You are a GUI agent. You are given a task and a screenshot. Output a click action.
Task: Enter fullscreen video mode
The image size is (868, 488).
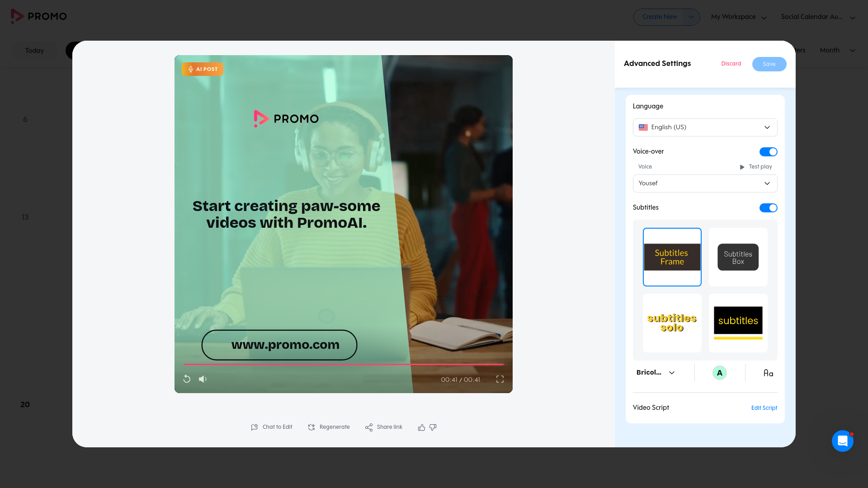[x=500, y=379]
